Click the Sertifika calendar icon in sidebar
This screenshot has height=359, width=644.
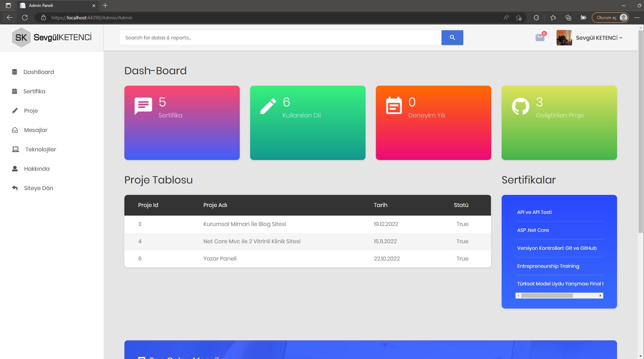pyautogui.click(x=15, y=91)
